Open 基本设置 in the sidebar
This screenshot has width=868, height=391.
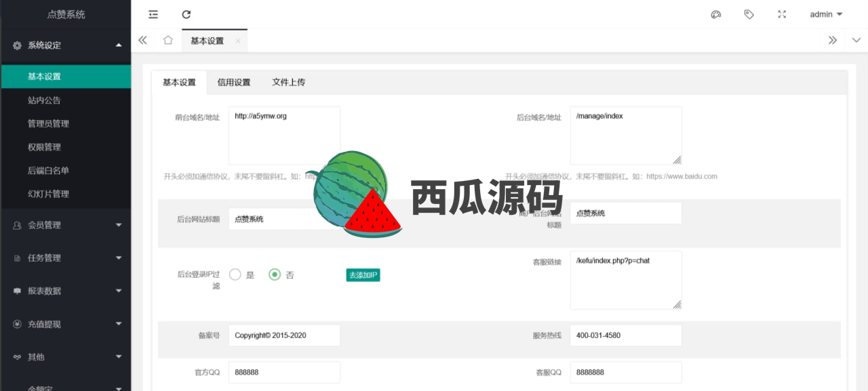pyautogui.click(x=65, y=77)
